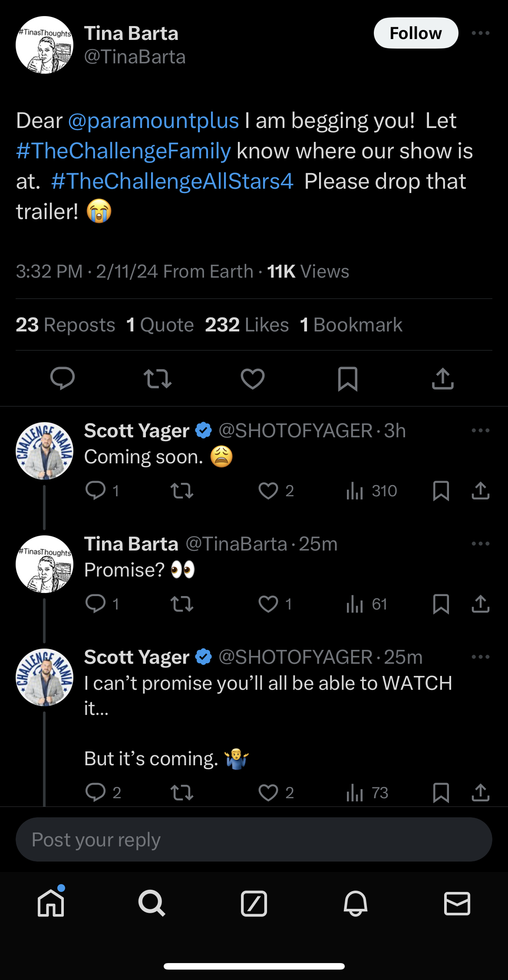Open the Messages envelope tab

point(457,903)
